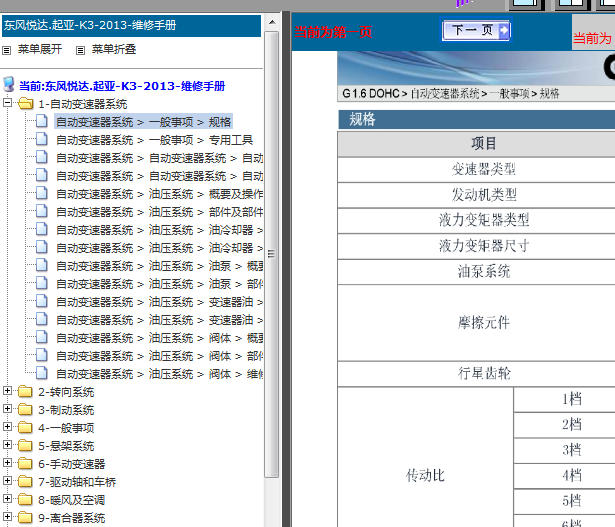Click page icon of 阀体 > 概要 row
Viewport: 615px width, 527px height.
(42, 338)
